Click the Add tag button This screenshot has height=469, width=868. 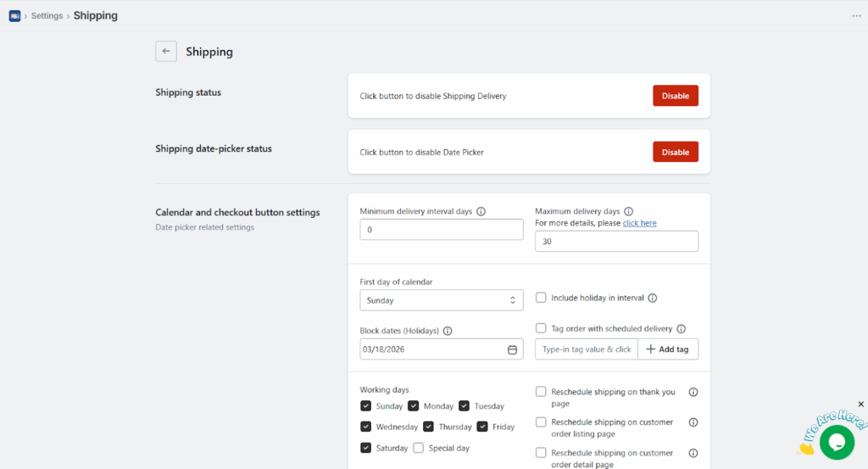point(668,349)
